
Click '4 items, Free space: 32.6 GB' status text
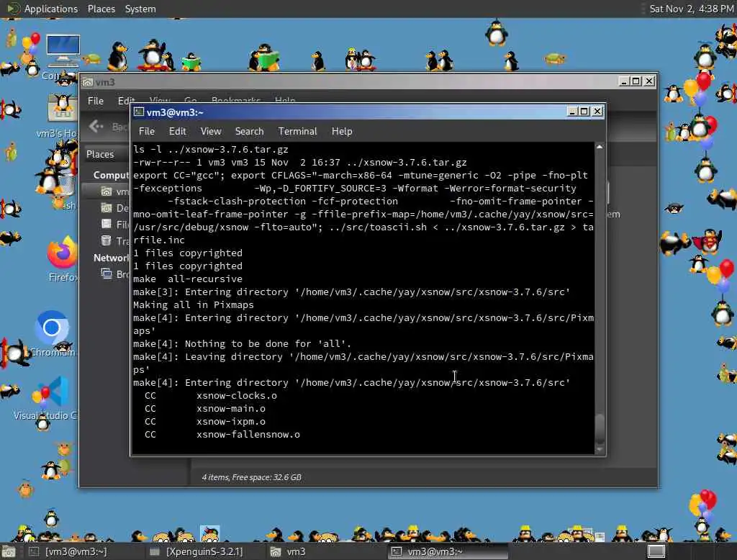click(x=251, y=477)
